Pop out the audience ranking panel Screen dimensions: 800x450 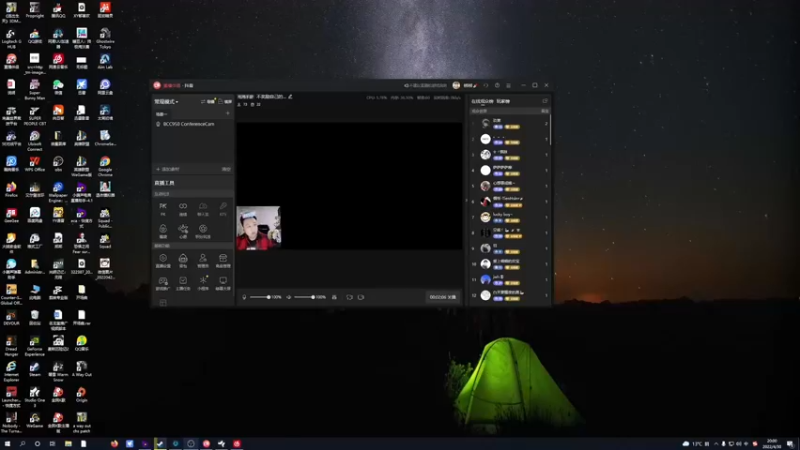pyautogui.click(x=545, y=101)
